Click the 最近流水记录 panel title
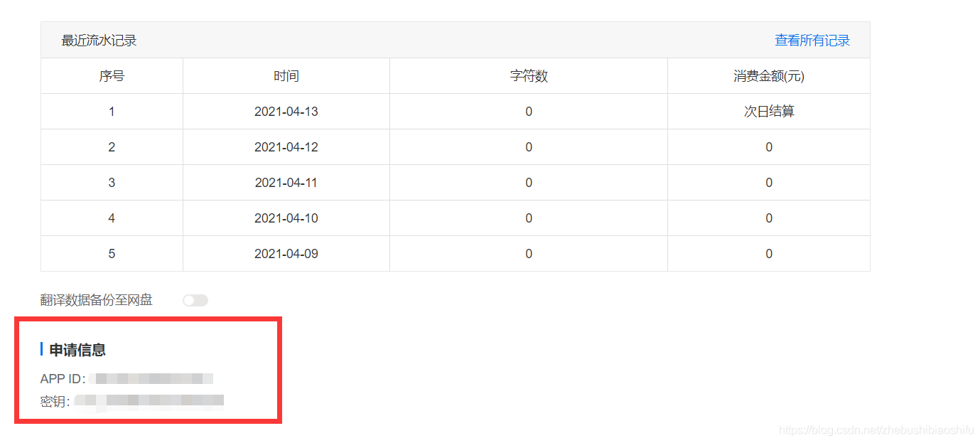This screenshot has width=980, height=443. [99, 41]
